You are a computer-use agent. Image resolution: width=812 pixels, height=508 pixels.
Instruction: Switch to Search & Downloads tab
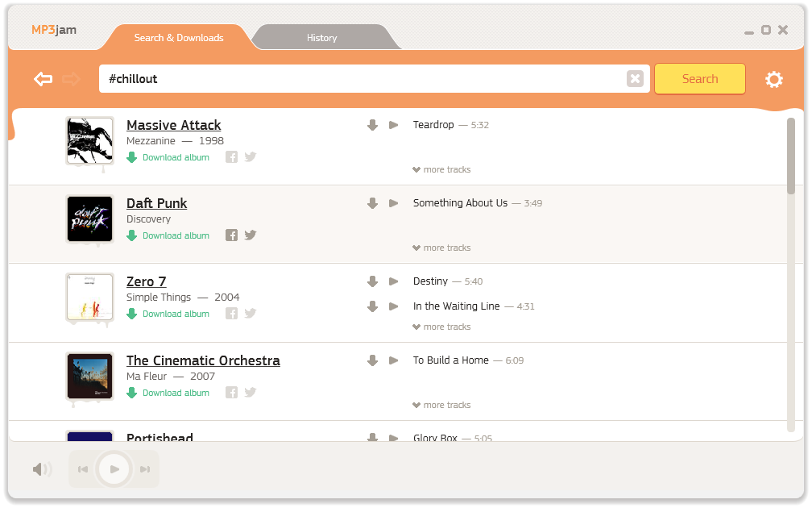179,37
